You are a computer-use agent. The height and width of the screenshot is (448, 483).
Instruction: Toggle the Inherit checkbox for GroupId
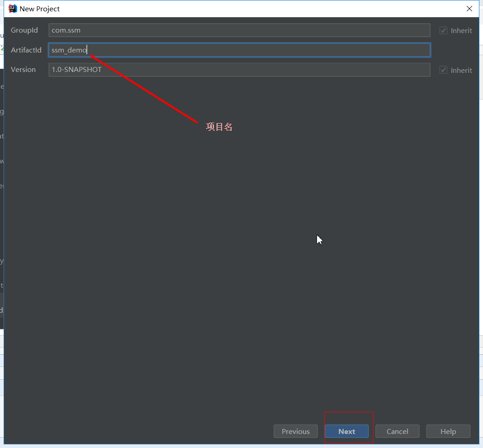(443, 31)
